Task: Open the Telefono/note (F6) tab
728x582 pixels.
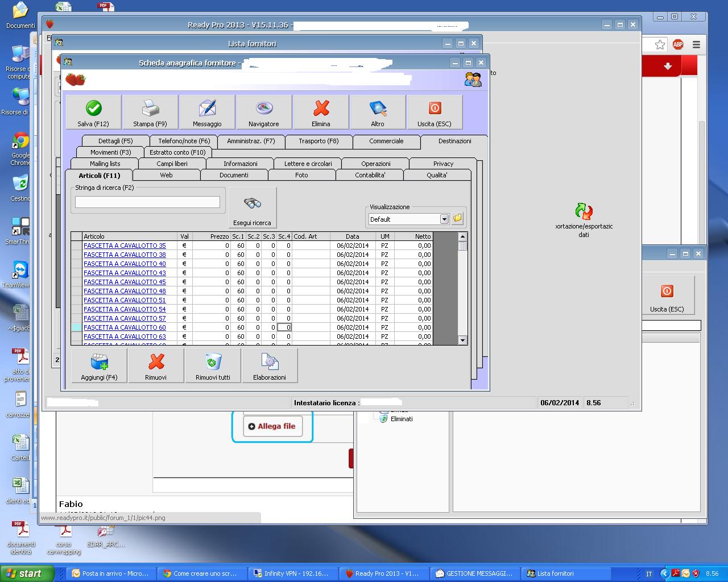Action: (184, 141)
